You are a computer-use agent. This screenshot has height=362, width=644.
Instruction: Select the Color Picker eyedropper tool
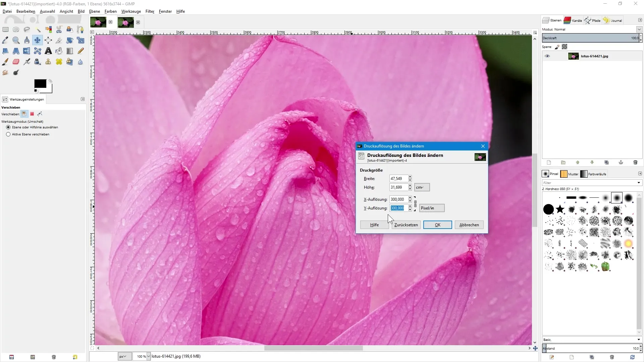click(x=5, y=40)
